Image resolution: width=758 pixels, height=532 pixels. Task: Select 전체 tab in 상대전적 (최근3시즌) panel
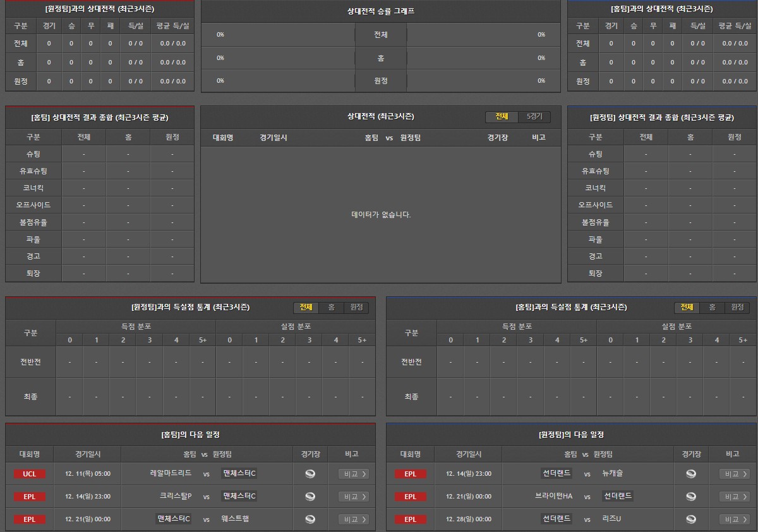click(502, 117)
